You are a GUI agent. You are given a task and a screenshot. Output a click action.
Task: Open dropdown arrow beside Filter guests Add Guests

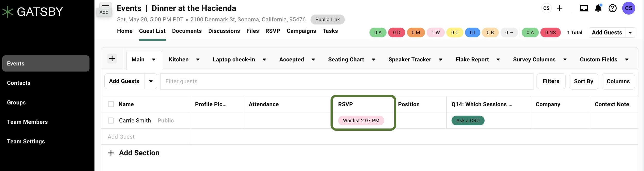(151, 81)
